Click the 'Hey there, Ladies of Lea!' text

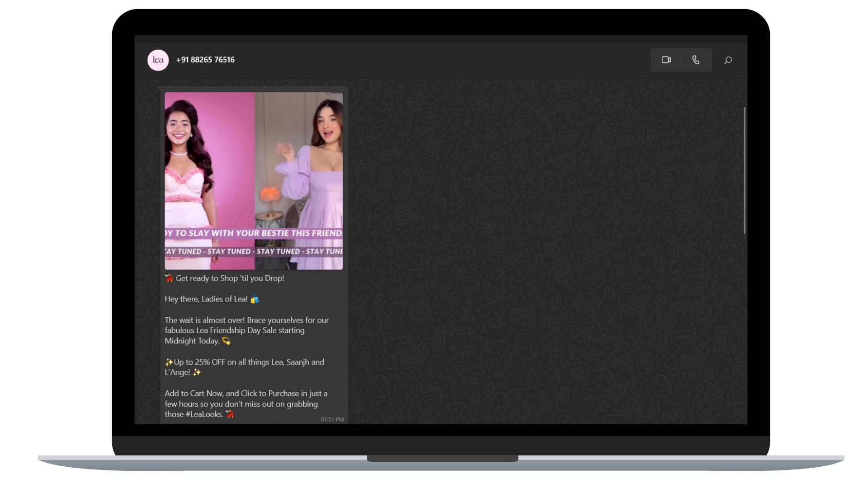(x=206, y=299)
